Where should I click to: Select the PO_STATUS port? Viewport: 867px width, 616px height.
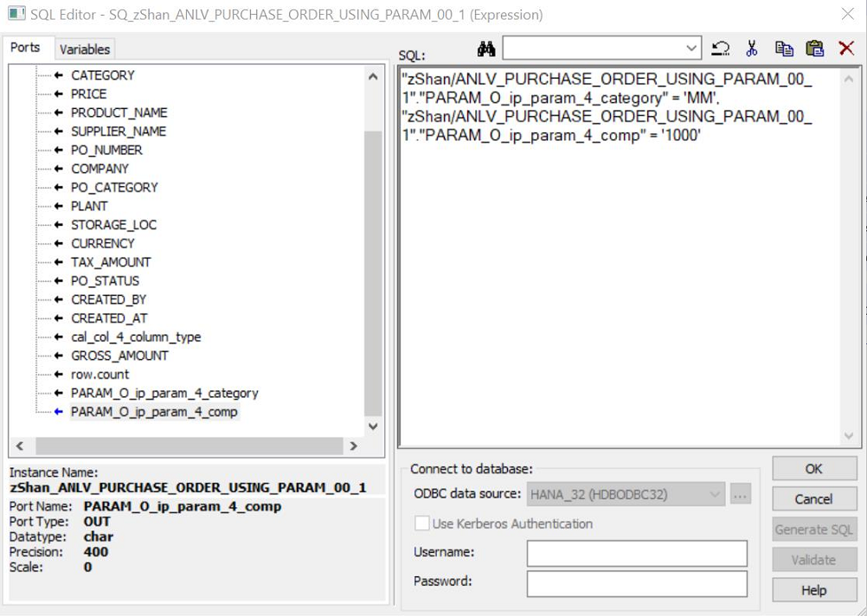tap(105, 281)
